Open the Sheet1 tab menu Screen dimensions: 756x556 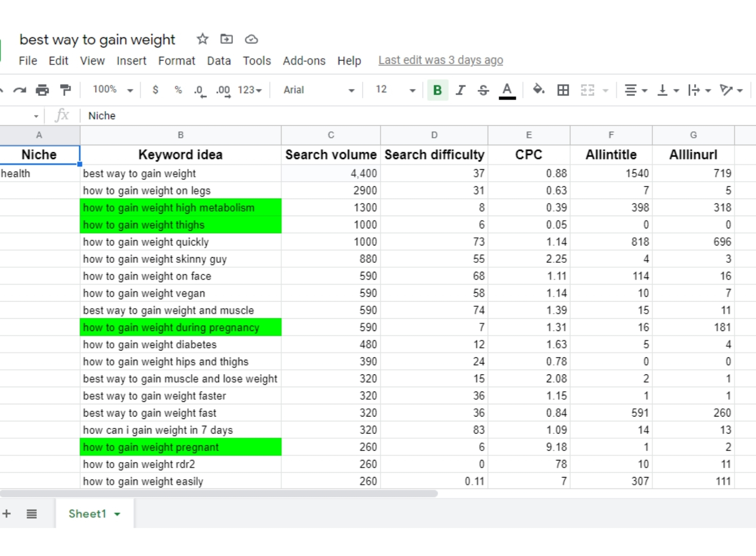coord(117,514)
